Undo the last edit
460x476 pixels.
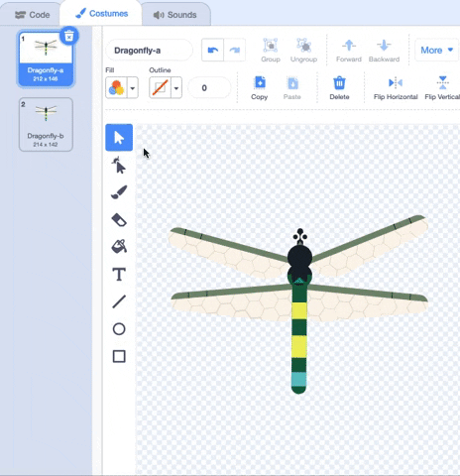coord(213,51)
